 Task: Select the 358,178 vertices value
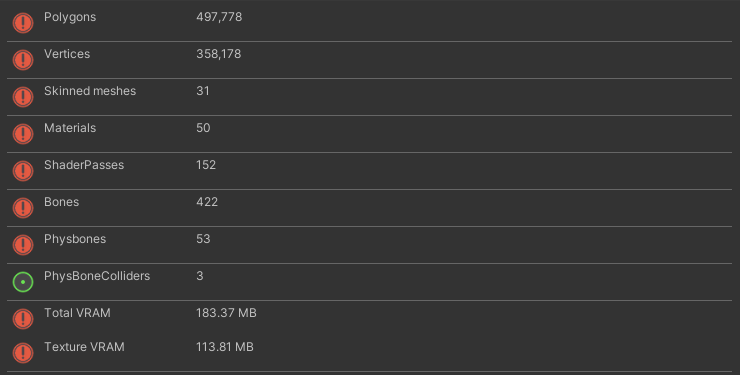point(219,54)
